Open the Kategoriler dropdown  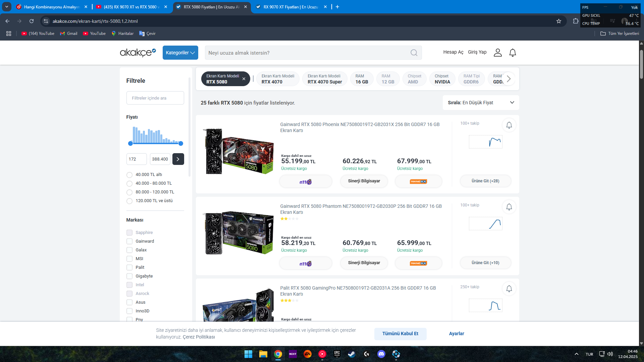(180, 53)
